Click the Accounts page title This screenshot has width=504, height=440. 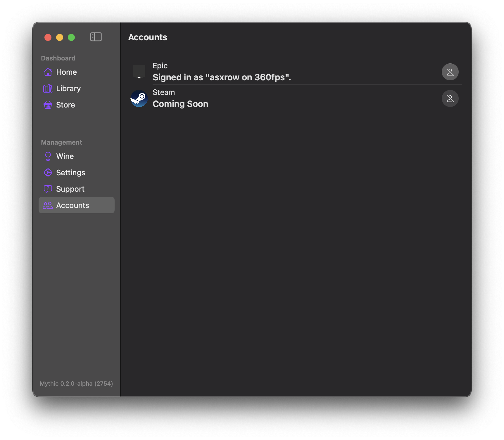[x=148, y=37]
